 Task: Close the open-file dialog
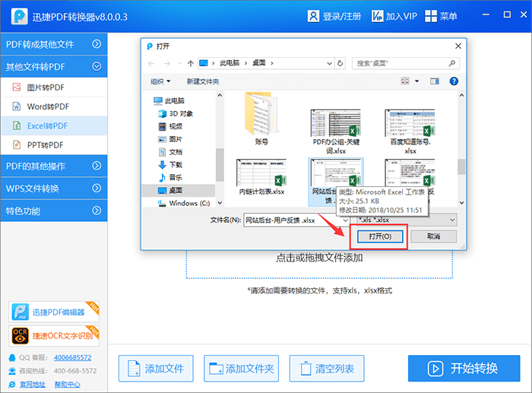pyautogui.click(x=458, y=46)
